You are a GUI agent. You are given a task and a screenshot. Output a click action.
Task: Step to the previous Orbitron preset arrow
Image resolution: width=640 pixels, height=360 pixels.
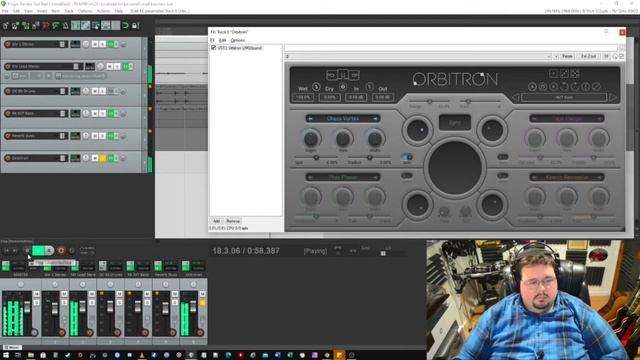516,98
